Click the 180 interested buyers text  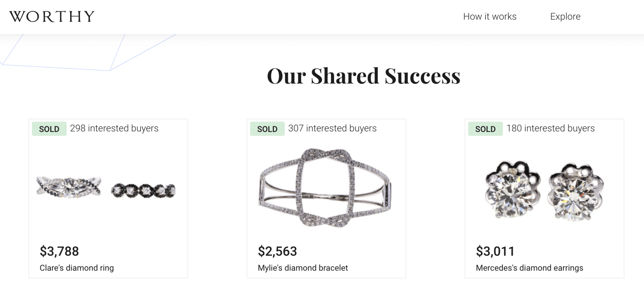pyautogui.click(x=551, y=128)
